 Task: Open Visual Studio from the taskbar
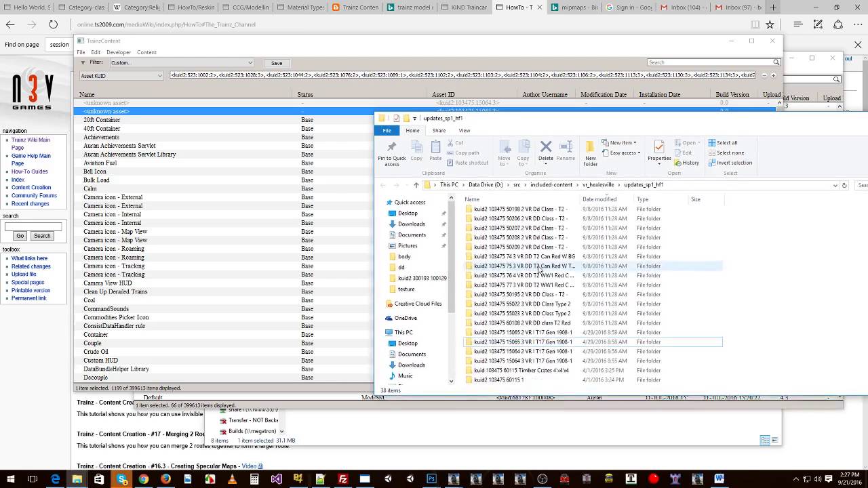276,479
